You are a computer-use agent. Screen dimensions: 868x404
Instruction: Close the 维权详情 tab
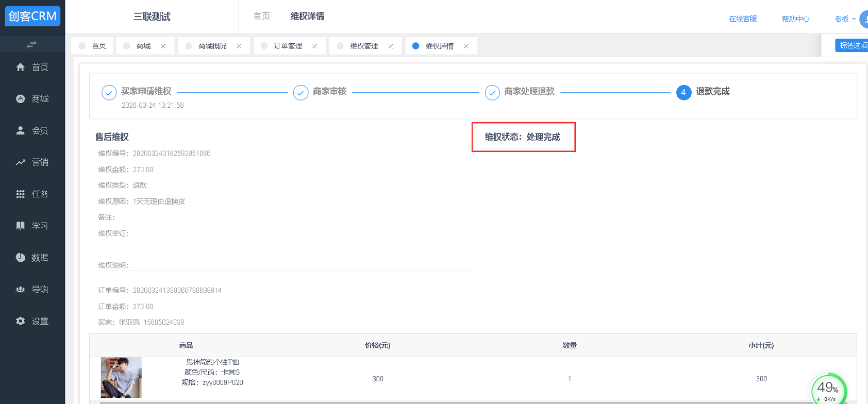click(466, 46)
